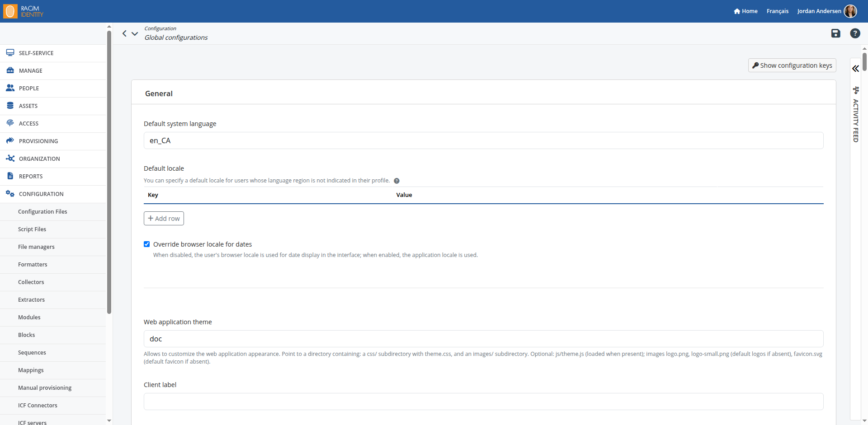The image size is (868, 425).
Task: Click the Reports document icon
Action: tap(10, 176)
